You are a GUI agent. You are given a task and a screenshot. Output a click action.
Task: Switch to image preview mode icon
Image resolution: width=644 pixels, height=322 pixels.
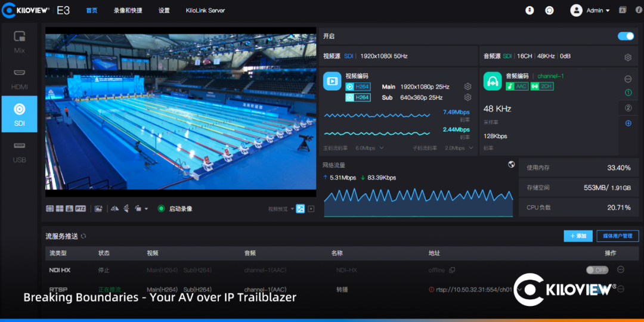click(x=301, y=209)
